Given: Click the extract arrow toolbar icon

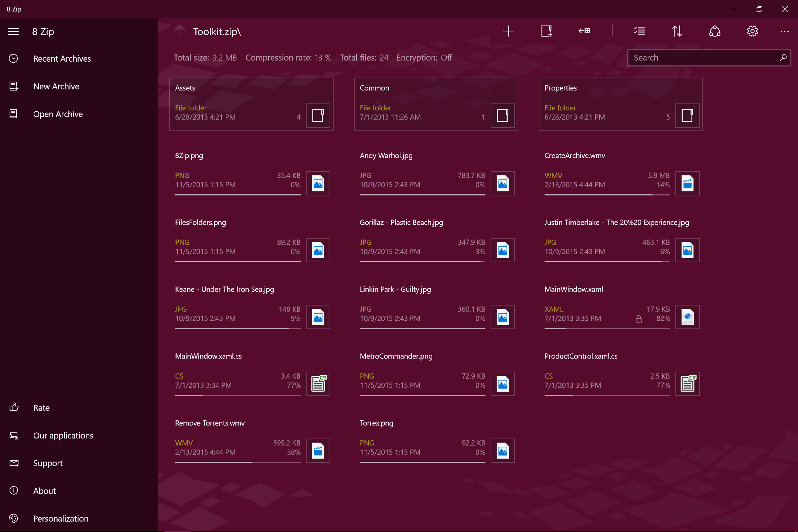Looking at the screenshot, I should pos(584,31).
